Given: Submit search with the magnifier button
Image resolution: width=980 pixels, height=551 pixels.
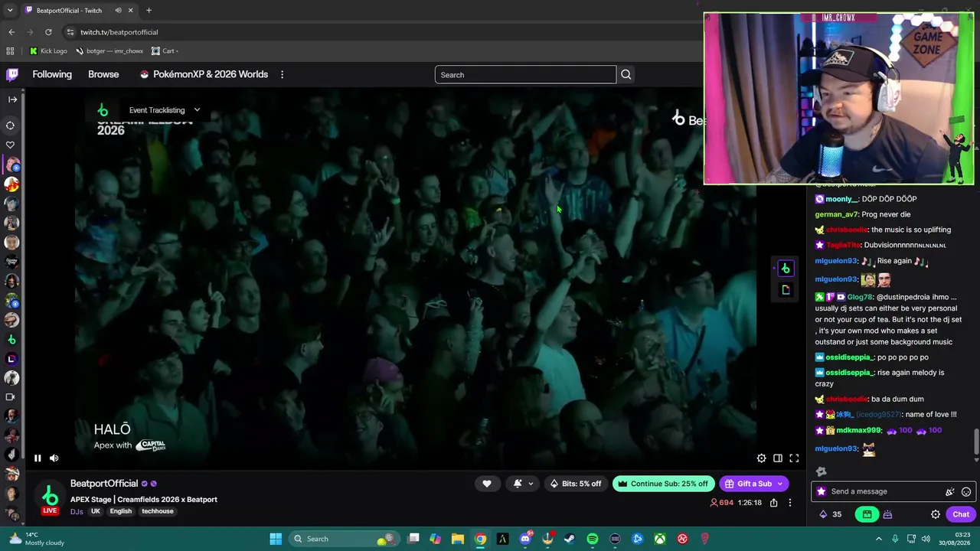Looking at the screenshot, I should click(626, 75).
